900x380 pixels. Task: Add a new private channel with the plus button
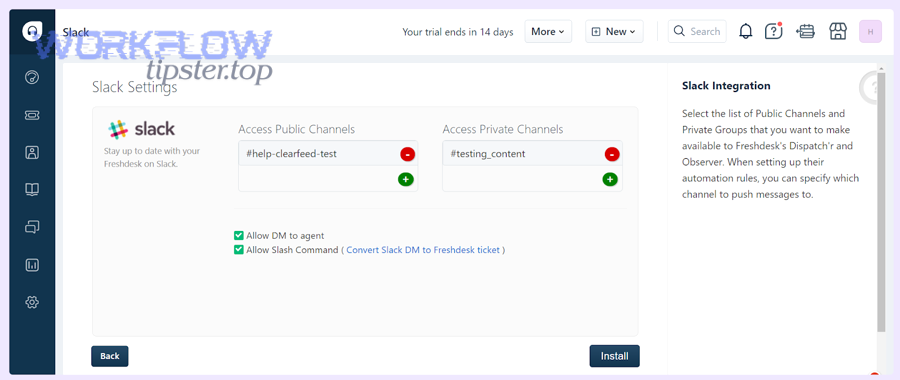click(x=610, y=180)
